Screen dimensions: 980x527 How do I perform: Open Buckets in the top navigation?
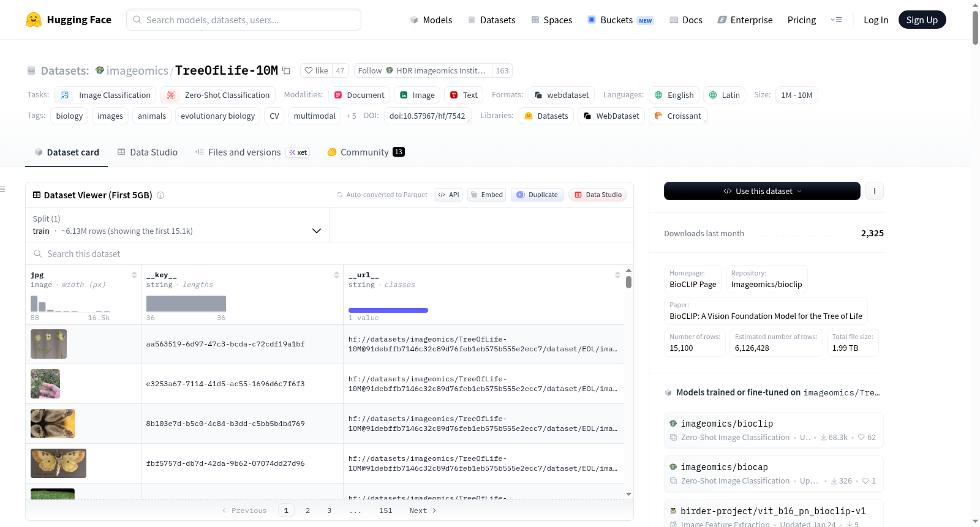(x=620, y=20)
